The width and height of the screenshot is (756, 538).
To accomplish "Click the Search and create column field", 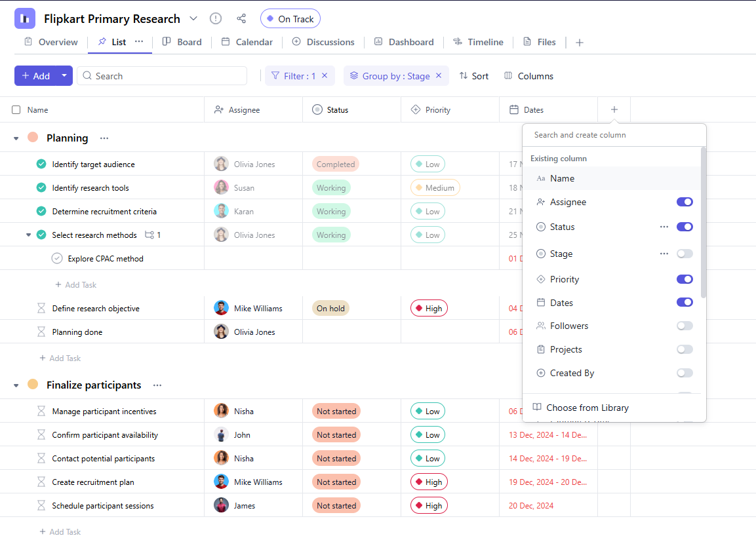I will [x=614, y=136].
